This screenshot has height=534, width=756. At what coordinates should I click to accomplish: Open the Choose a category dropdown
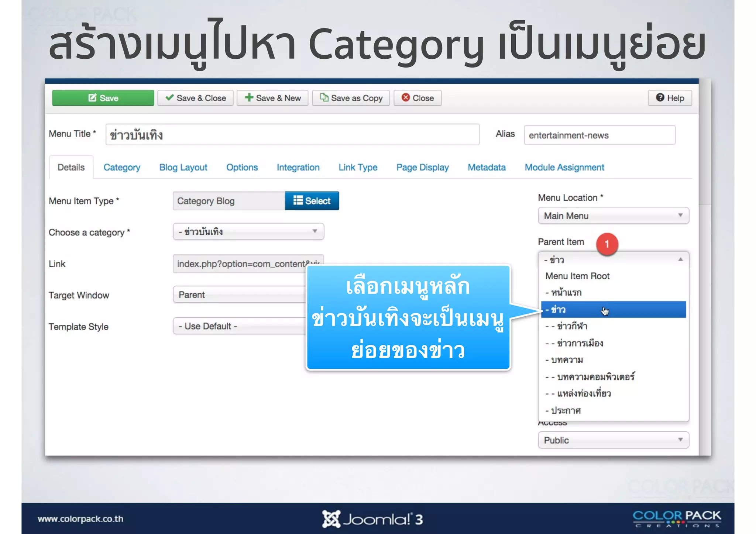coord(248,232)
